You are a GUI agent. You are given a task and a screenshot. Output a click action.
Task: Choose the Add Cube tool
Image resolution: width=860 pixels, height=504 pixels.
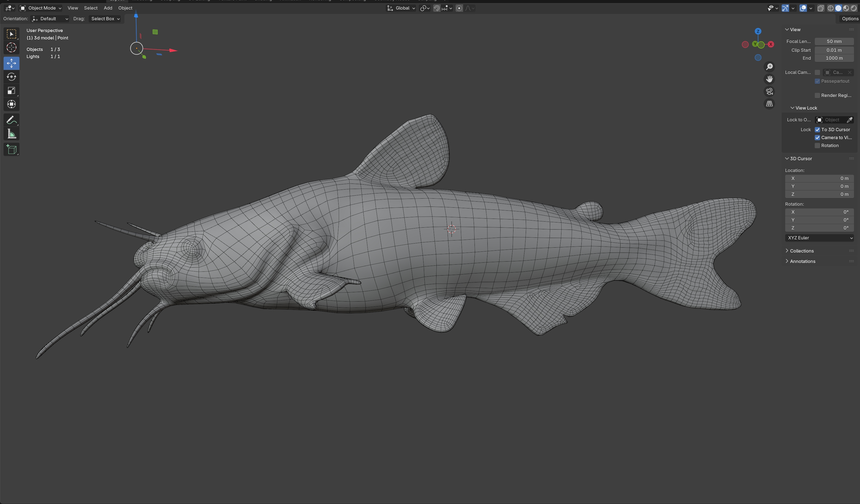pos(11,150)
